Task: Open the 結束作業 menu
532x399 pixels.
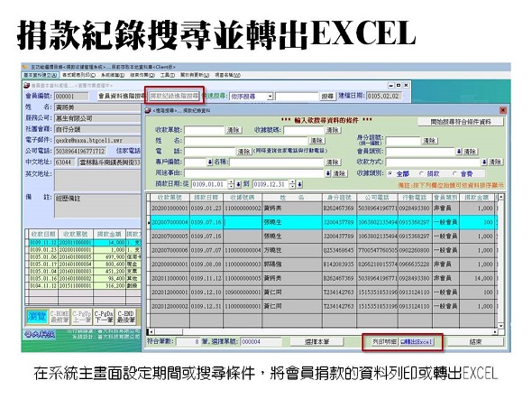Action: pyautogui.click(x=142, y=75)
